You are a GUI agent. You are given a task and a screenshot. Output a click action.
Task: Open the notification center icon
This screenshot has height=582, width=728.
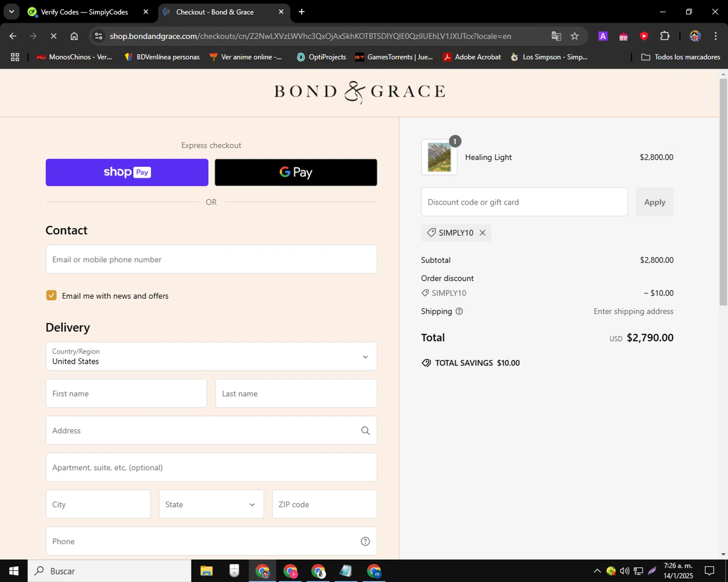[x=710, y=571]
